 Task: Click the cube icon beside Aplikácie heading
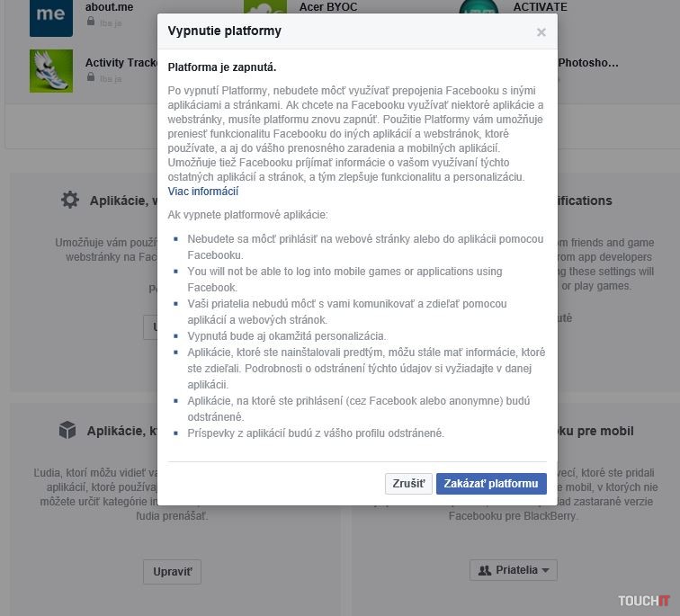point(67,431)
